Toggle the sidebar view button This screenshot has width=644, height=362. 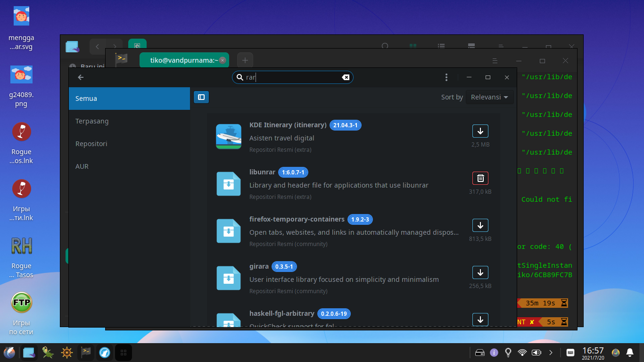[x=201, y=97]
